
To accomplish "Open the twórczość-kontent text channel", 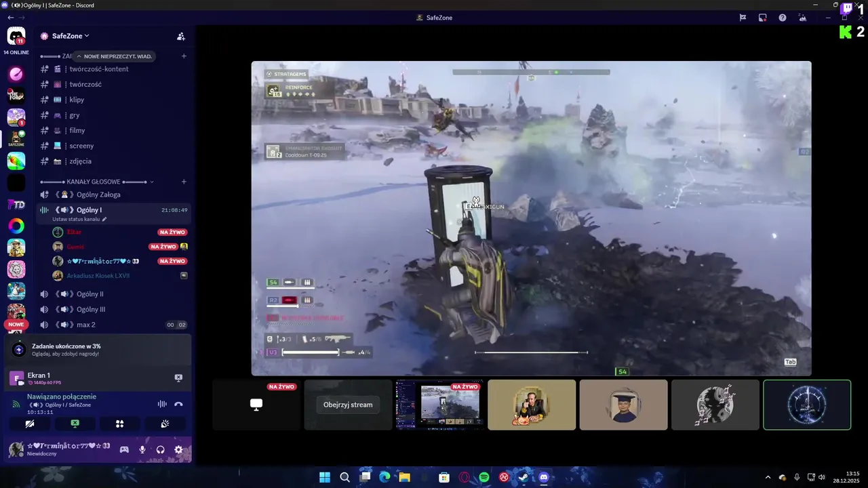I will pyautogui.click(x=114, y=69).
